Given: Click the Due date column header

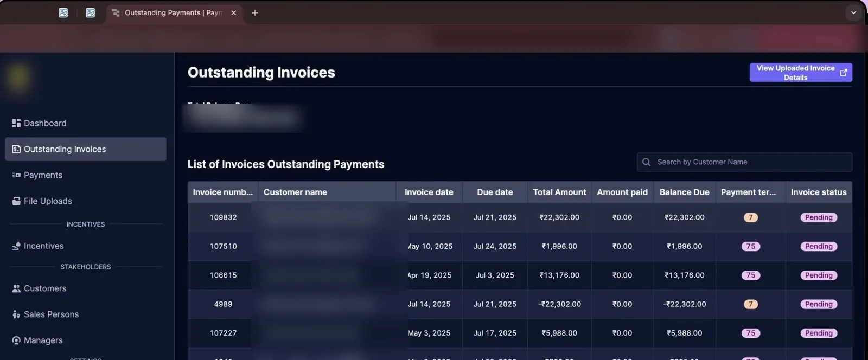Looking at the screenshot, I should click(495, 192).
